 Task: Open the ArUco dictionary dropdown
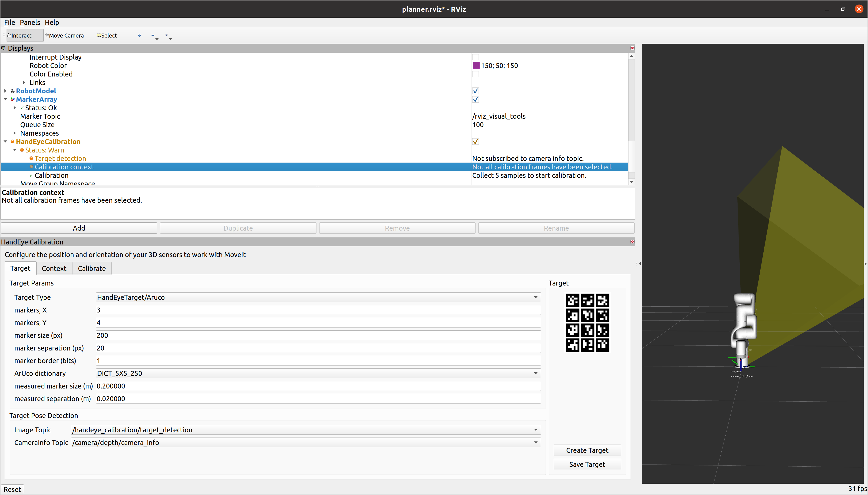(318, 373)
